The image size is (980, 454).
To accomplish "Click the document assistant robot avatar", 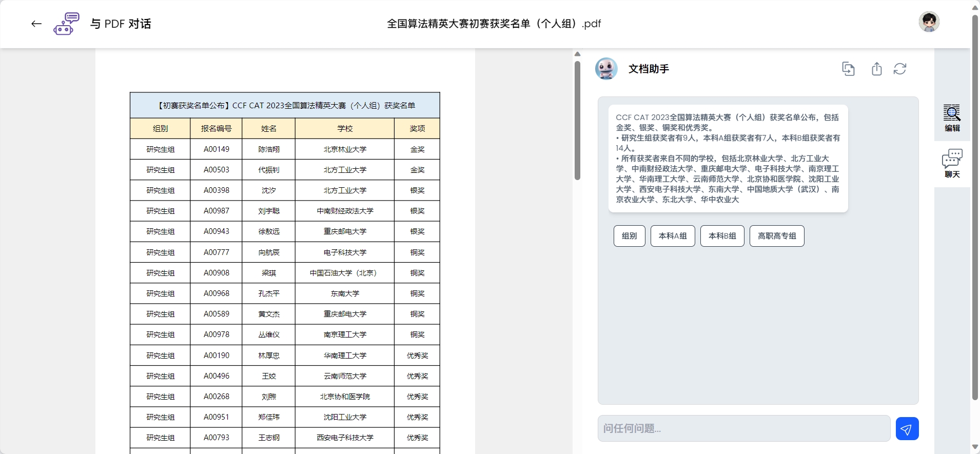I will pyautogui.click(x=606, y=69).
